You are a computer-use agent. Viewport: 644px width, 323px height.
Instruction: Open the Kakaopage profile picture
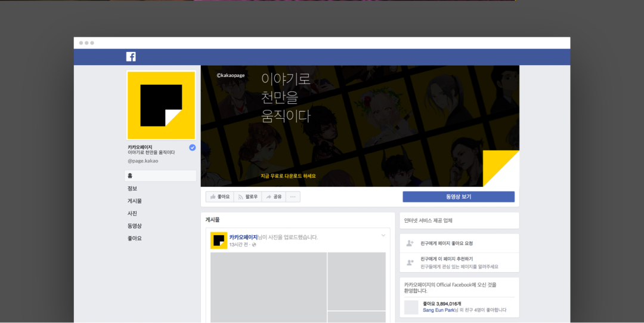[x=161, y=105]
